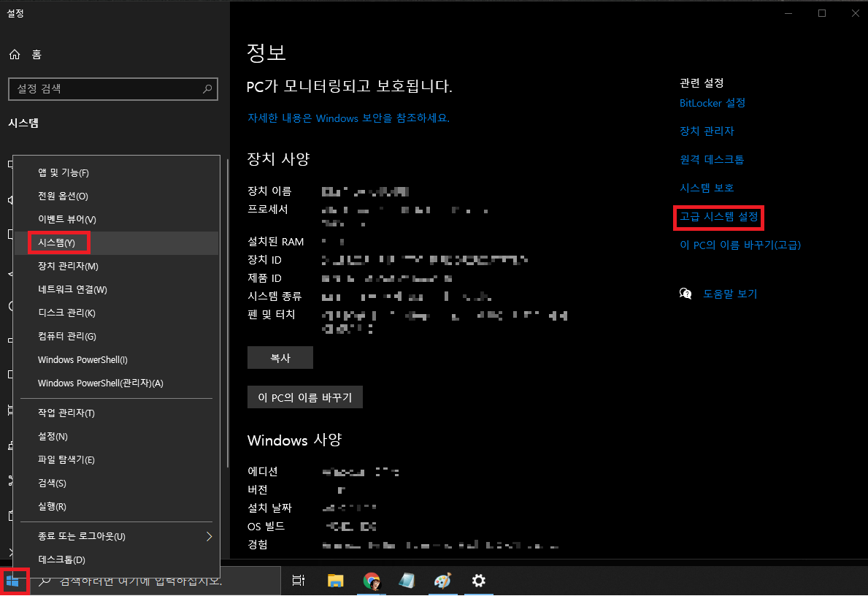This screenshot has height=596, width=868.
Task: Select 실행(R) menu entry
Action: click(x=116, y=506)
